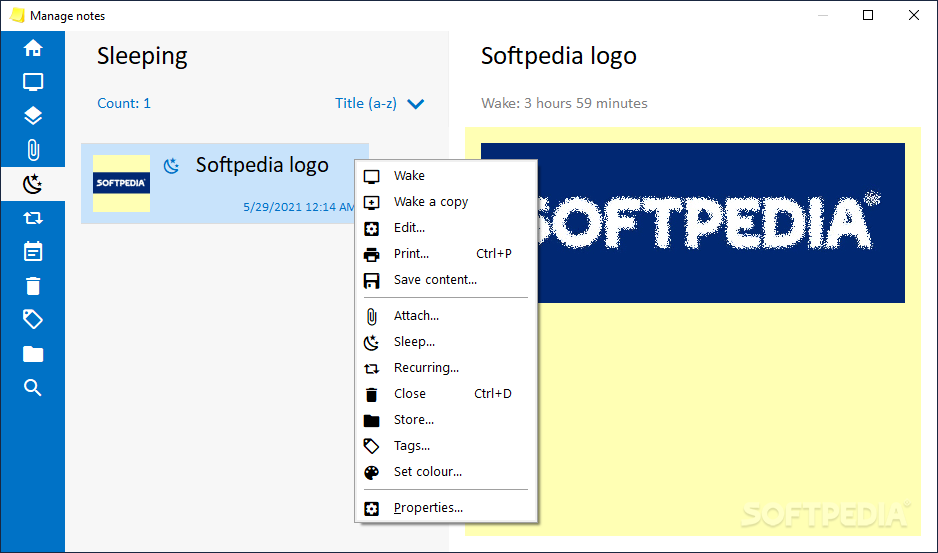938x553 pixels.
Task: Click the plus-monitor icon beside Wake a copy
Action: 371,202
